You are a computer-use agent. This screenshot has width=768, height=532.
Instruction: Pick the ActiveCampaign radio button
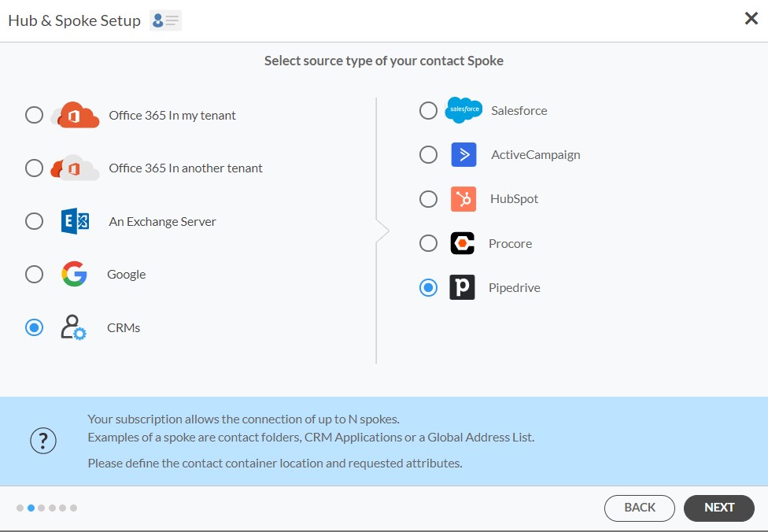428,155
